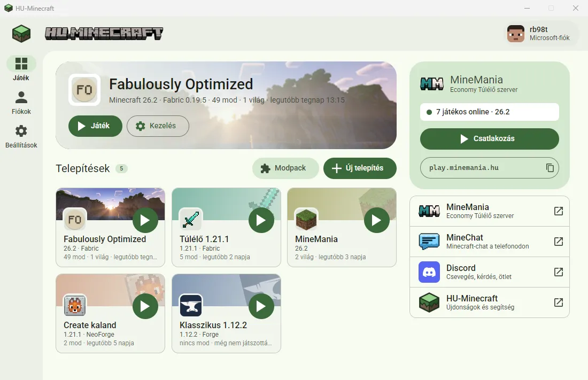Screen dimensions: 588x380
Task: Copy the play.minemania.hu server address
Action: 550,168
